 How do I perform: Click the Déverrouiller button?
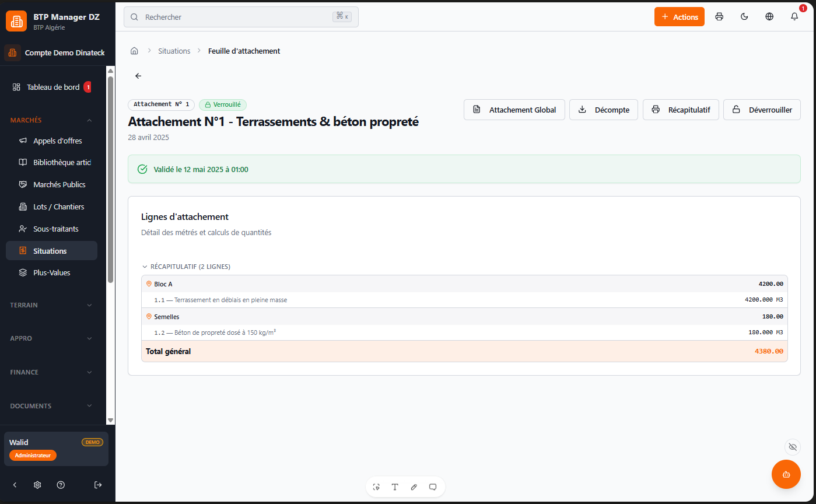pos(762,110)
